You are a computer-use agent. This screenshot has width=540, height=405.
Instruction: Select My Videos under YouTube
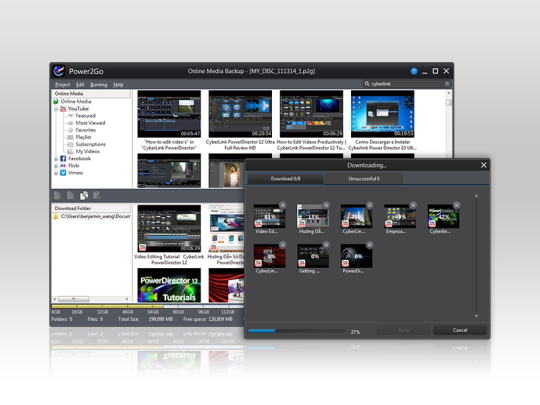(87, 152)
